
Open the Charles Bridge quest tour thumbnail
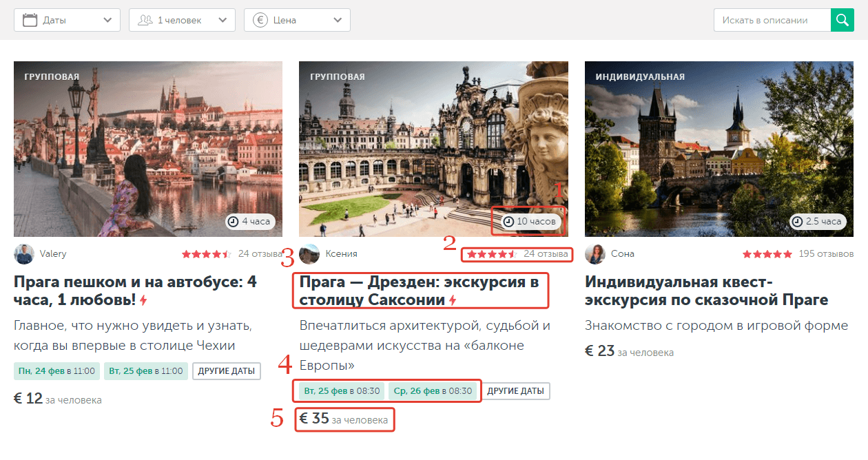point(719,149)
